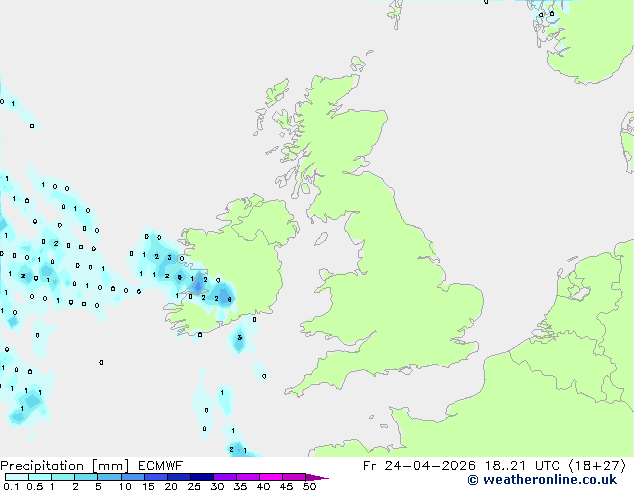The height and width of the screenshot is (490, 634).
Task: Open the weatheronline.co.uk link
Action: click(542, 480)
